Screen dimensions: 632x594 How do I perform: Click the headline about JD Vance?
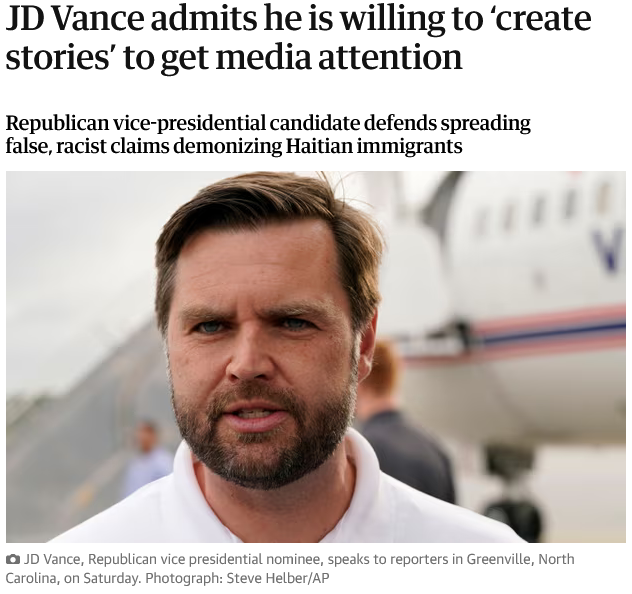click(298, 38)
